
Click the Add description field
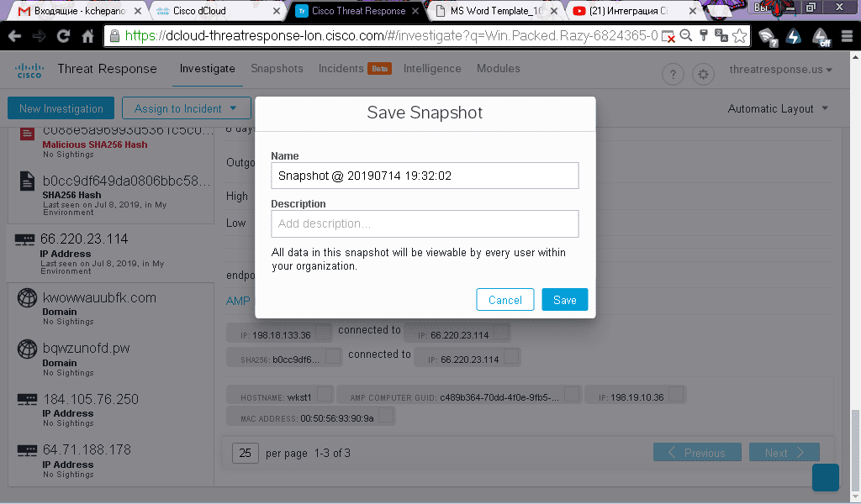click(425, 223)
